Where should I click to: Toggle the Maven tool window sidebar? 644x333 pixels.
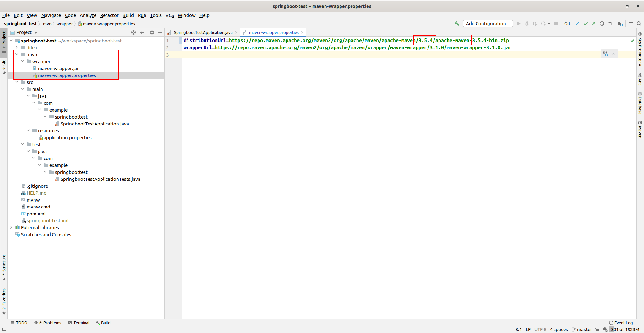coord(640,130)
